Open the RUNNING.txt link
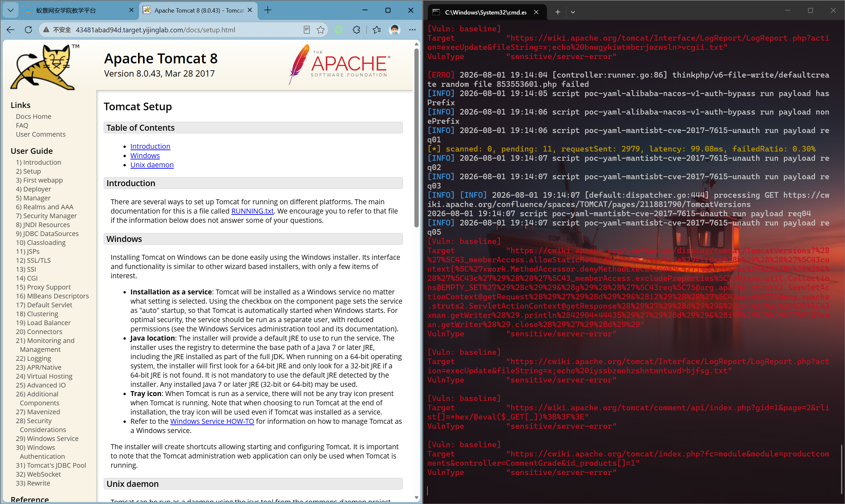This screenshot has height=504, width=845. tap(253, 211)
